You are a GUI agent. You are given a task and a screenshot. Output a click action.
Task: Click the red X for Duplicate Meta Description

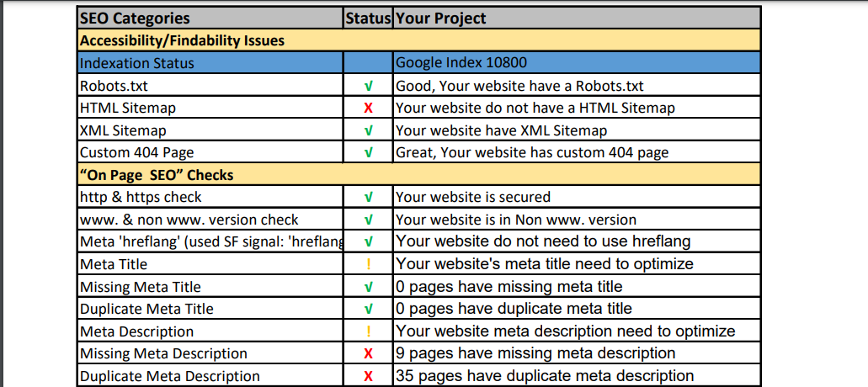[369, 376]
